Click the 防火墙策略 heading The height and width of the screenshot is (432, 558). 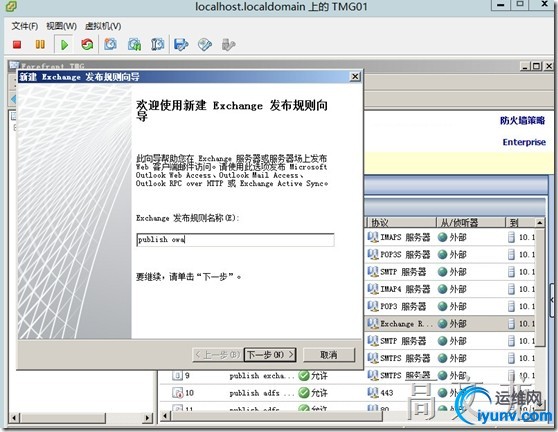pos(522,121)
